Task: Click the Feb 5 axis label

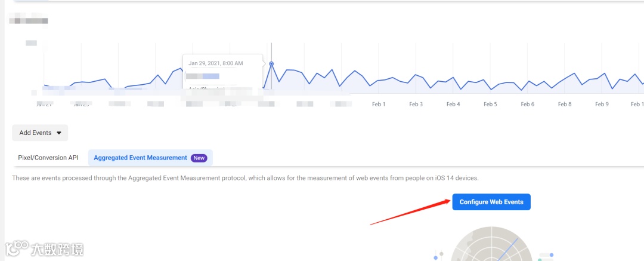Action: [490, 104]
